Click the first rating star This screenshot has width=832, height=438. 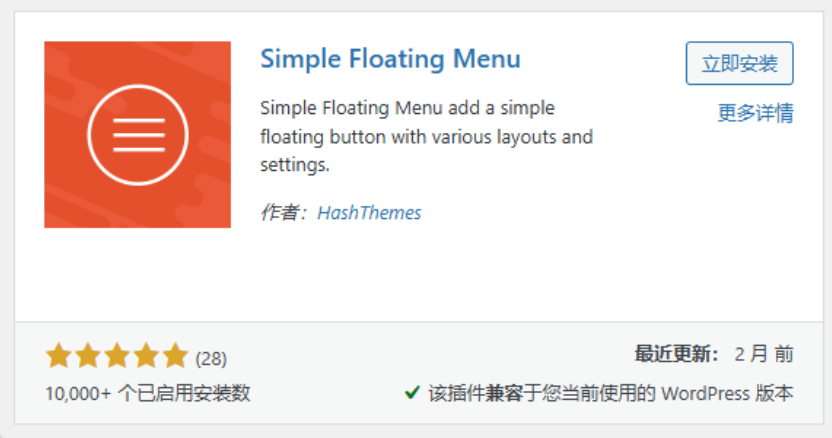pyautogui.click(x=58, y=356)
